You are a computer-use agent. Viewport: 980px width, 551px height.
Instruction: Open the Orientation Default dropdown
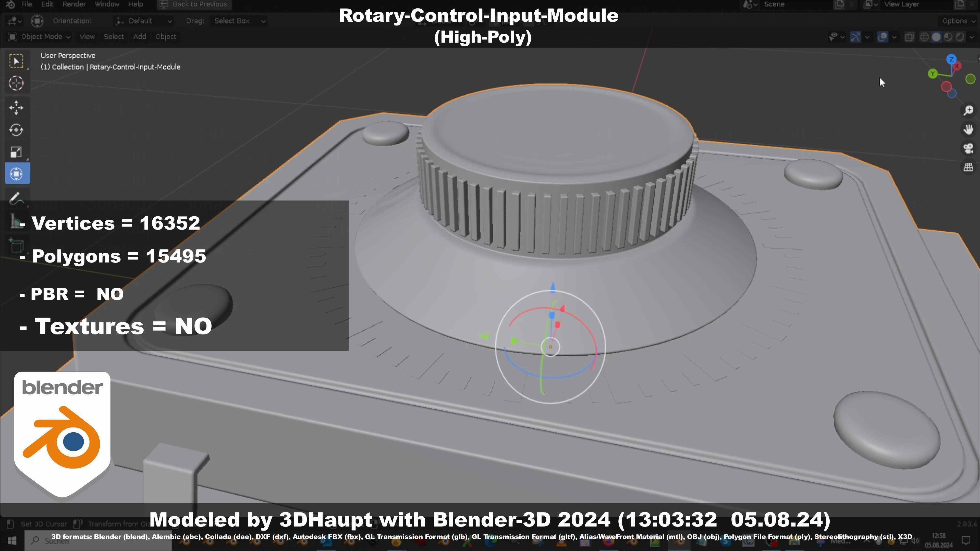coord(144,21)
